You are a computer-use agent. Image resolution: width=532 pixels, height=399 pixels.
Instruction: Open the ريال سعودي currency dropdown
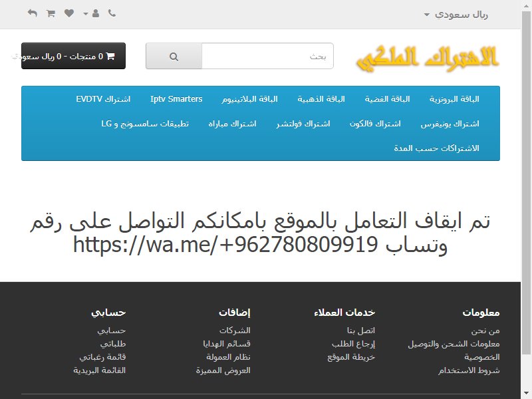(456, 15)
